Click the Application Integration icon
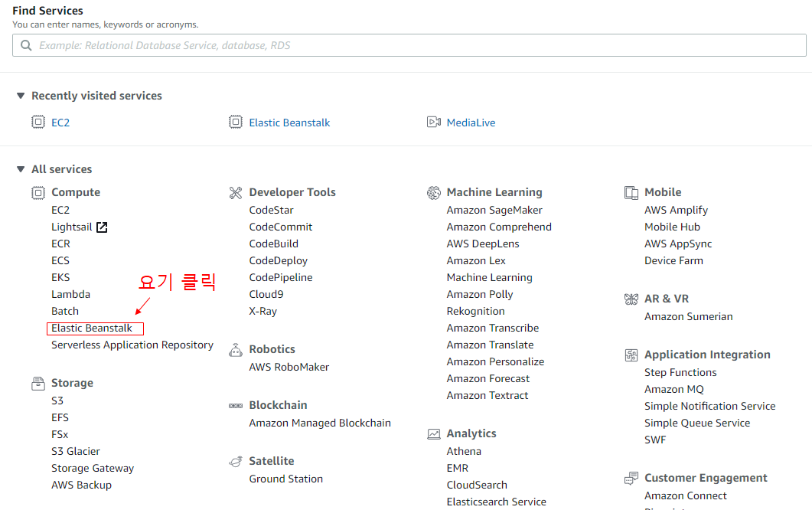 [631, 355]
